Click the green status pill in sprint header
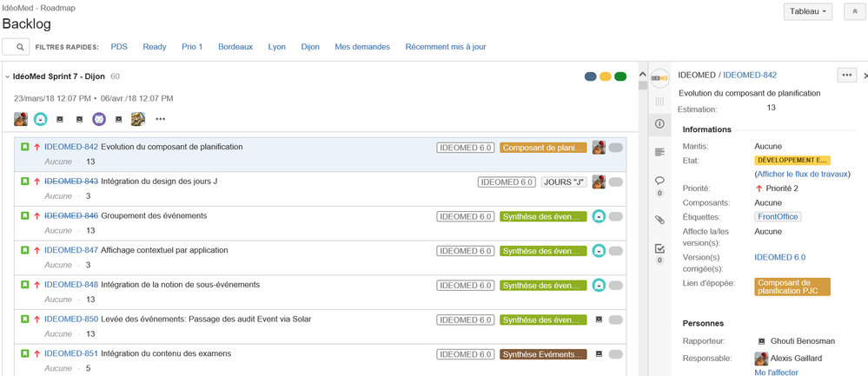The width and height of the screenshot is (868, 376). (x=620, y=77)
